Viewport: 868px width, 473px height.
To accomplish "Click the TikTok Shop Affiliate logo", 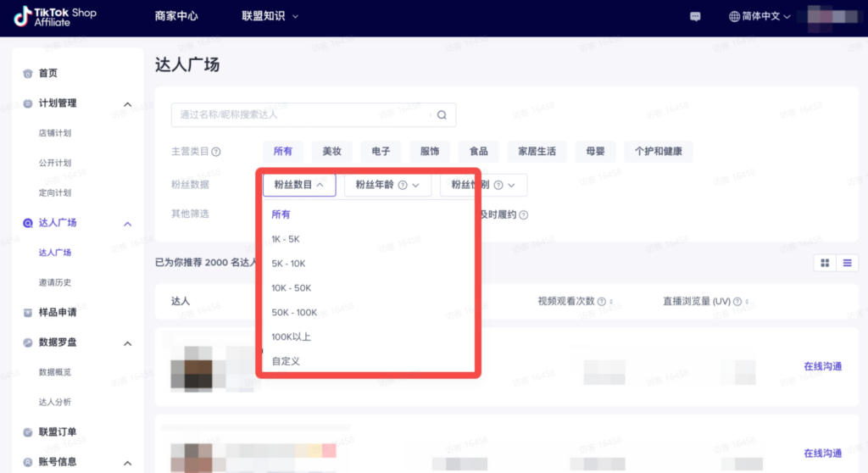I will point(54,17).
